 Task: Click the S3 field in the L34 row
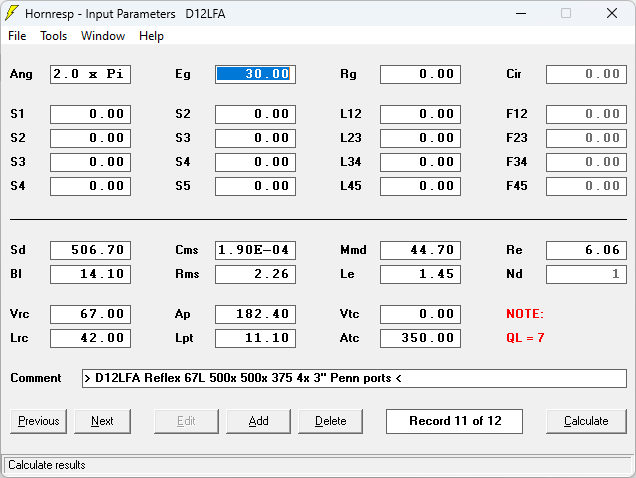90,162
